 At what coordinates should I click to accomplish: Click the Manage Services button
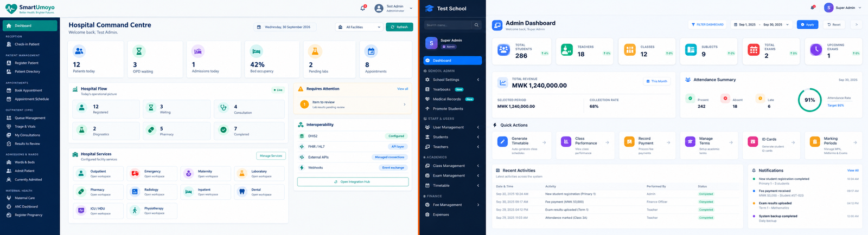[271, 156]
